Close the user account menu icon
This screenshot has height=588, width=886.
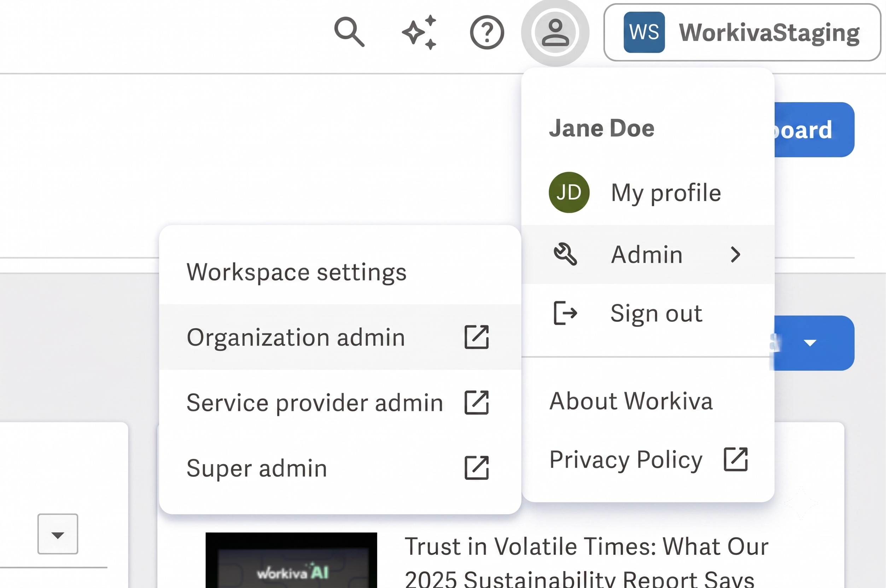pyautogui.click(x=555, y=33)
